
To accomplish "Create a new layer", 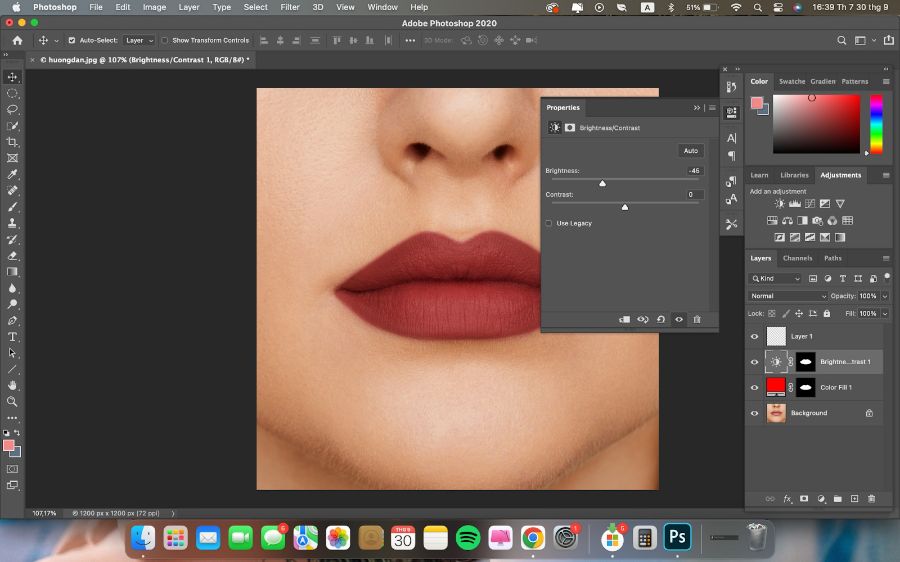I will click(855, 499).
